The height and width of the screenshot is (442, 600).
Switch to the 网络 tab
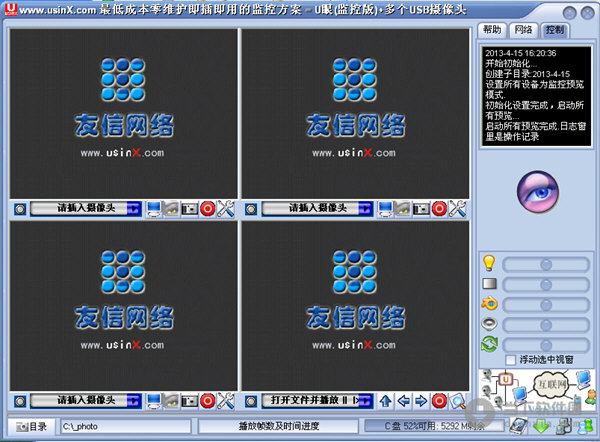click(x=523, y=30)
